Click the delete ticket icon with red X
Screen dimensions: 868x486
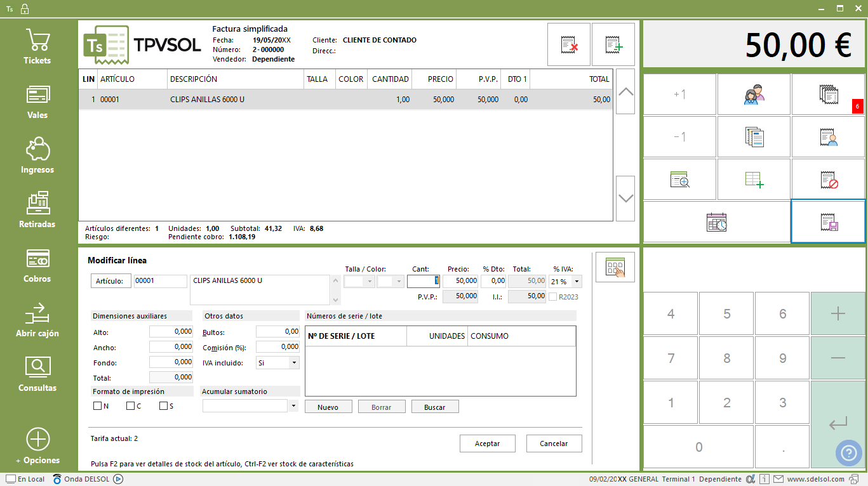(x=569, y=45)
